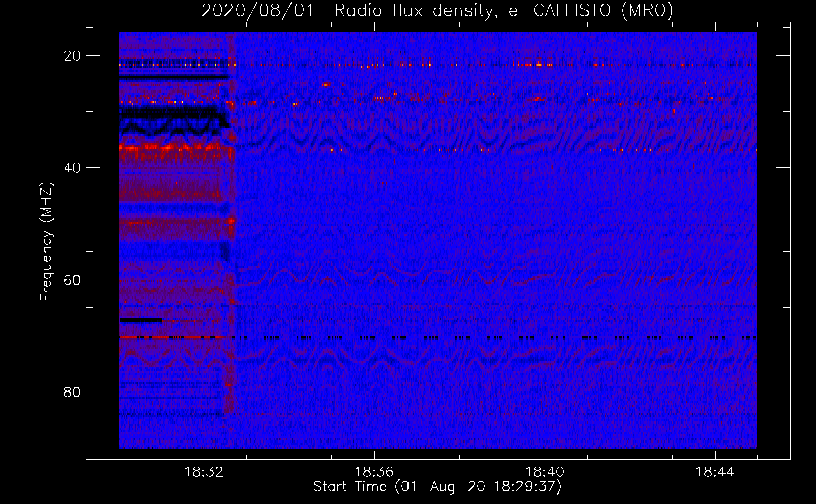Click the Start Time axis caption
This screenshot has height=504, width=816.
click(437, 487)
